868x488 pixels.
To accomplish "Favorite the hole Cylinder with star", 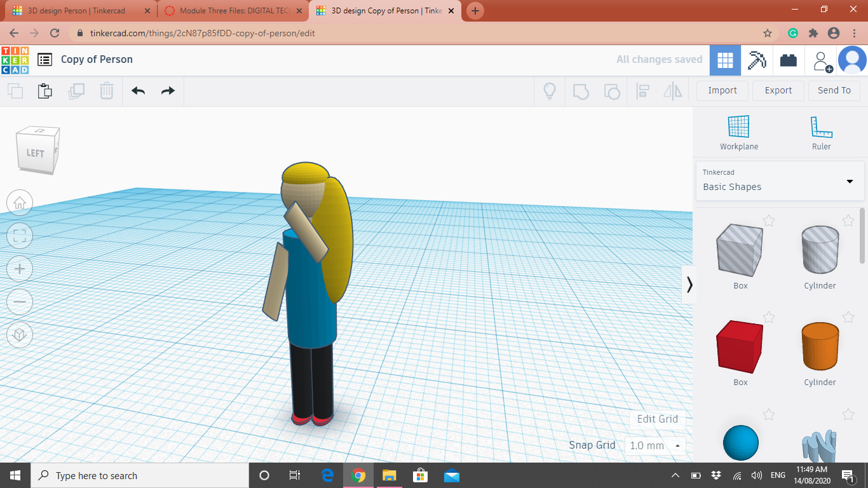I will tap(848, 220).
